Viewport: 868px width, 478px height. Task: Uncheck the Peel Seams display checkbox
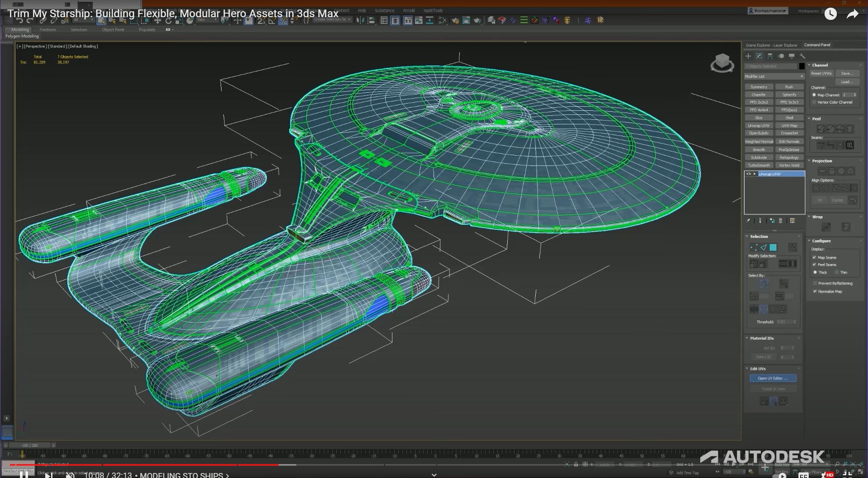tap(814, 265)
